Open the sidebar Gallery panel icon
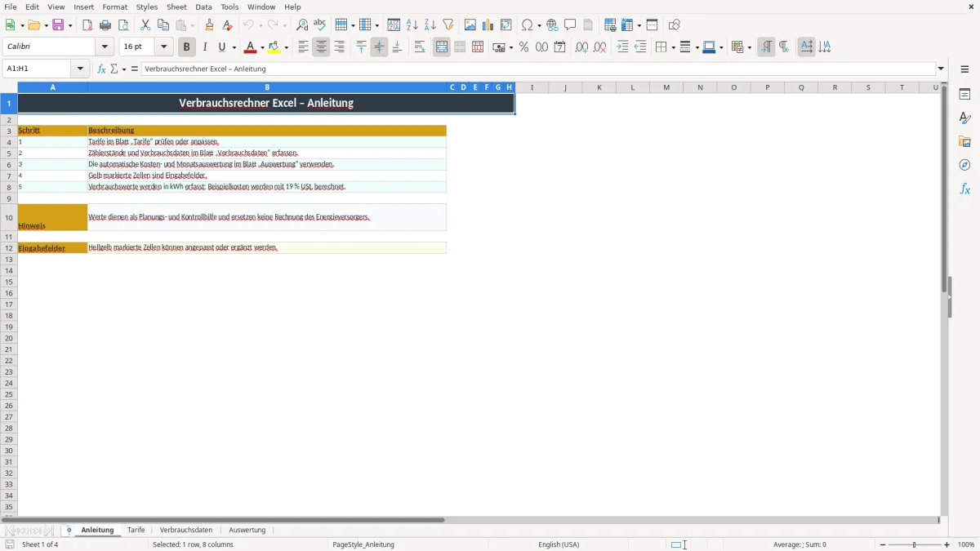This screenshot has width=980, height=551. [964, 141]
